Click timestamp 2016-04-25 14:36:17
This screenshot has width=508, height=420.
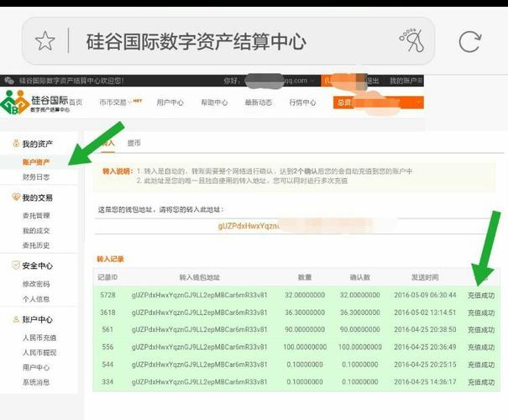tap(425, 381)
